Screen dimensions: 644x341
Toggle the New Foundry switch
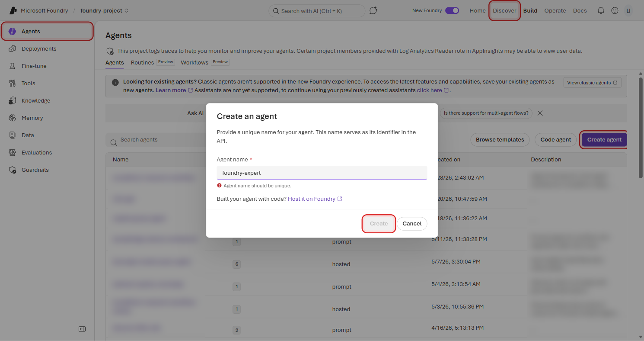452,10
